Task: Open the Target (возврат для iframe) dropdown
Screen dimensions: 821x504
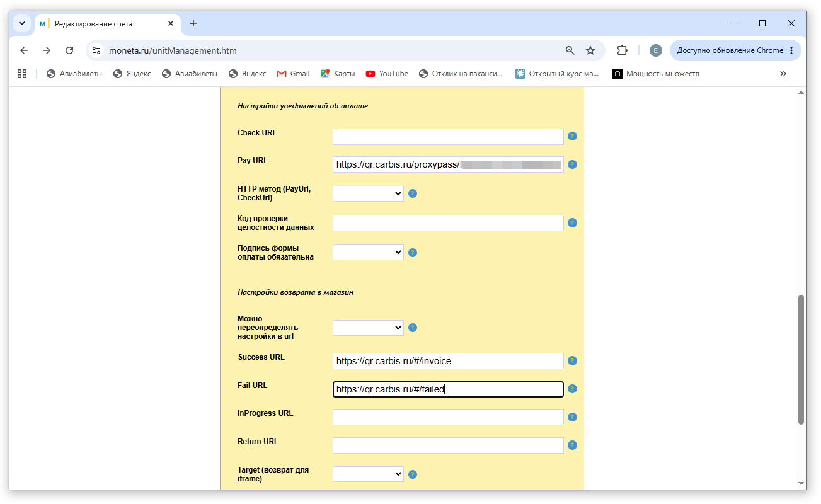Action: 368,474
